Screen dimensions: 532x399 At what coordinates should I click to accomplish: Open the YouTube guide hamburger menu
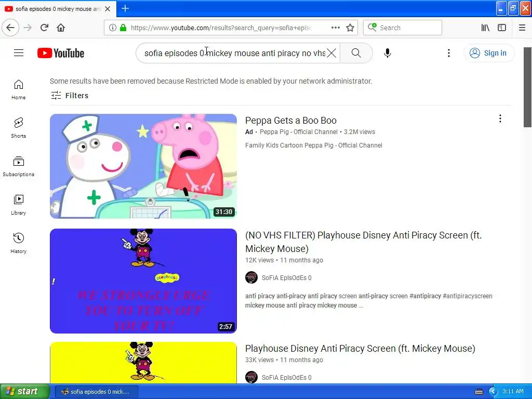click(19, 53)
